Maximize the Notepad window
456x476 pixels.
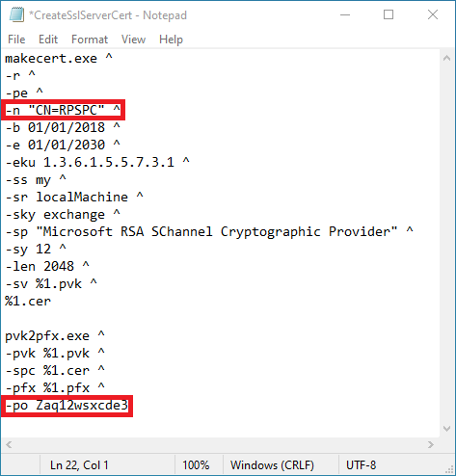389,14
